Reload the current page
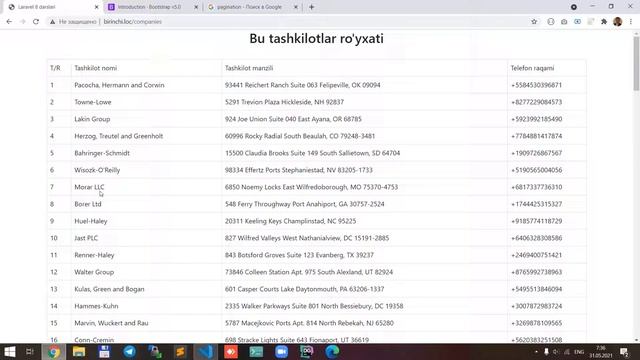 (36, 22)
